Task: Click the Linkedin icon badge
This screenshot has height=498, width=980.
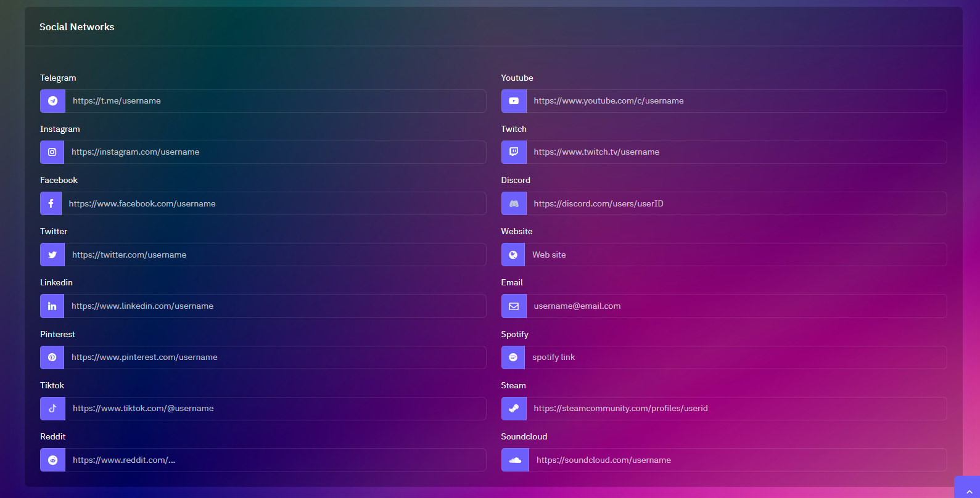Action: click(52, 306)
